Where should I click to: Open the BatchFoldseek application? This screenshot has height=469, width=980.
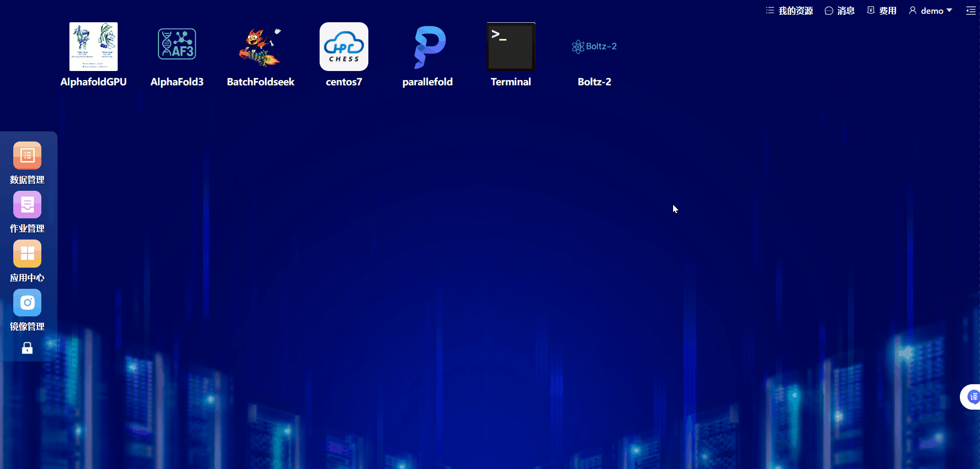260,47
